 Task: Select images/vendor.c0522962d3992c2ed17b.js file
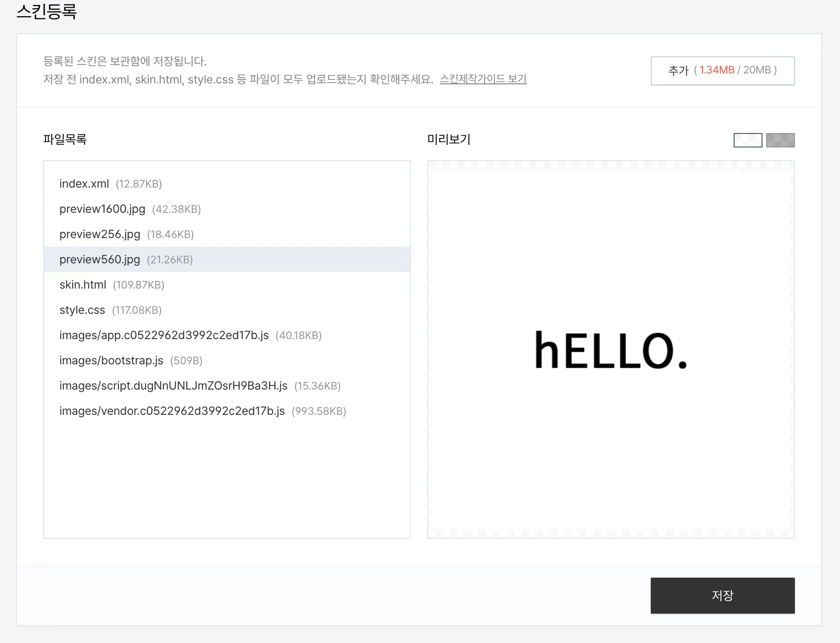[x=172, y=411]
